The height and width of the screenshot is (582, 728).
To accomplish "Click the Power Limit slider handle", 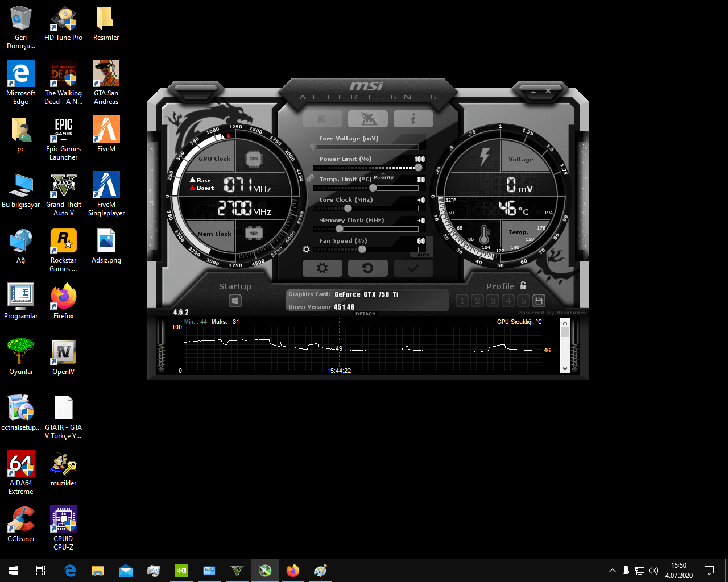I will (x=419, y=167).
